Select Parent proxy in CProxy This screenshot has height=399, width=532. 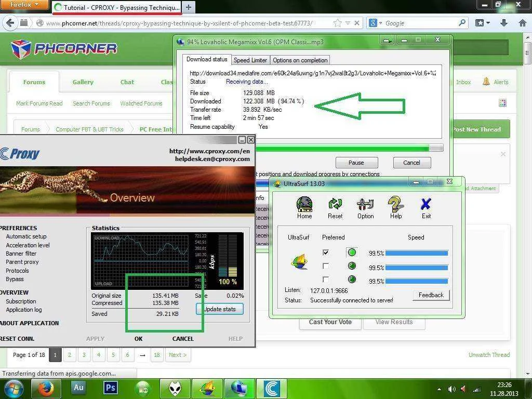[x=22, y=262]
